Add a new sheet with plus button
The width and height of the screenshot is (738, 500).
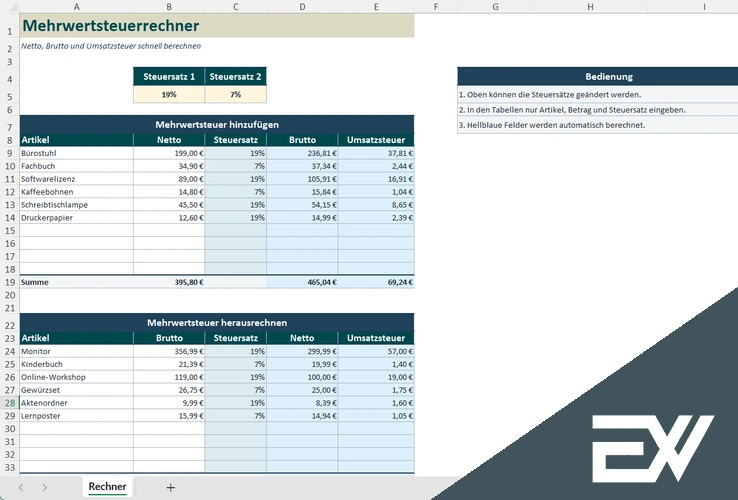[170, 487]
